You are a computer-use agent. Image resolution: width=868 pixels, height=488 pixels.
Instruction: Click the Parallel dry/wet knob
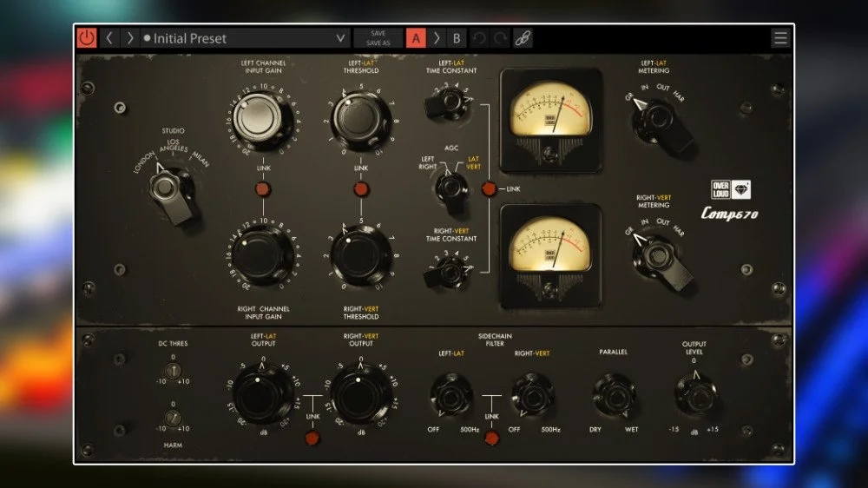click(x=614, y=395)
